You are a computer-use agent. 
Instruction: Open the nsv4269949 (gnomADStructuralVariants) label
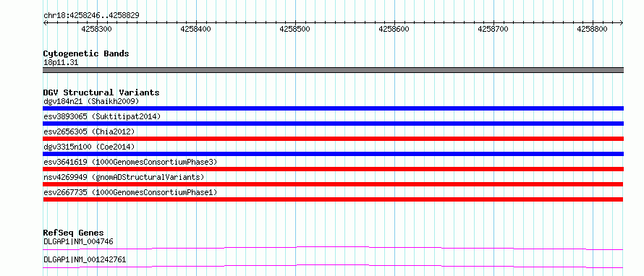(x=124, y=177)
